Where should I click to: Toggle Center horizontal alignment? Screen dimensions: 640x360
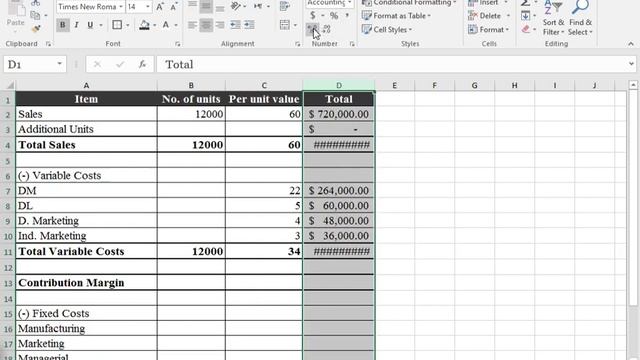pos(206,25)
